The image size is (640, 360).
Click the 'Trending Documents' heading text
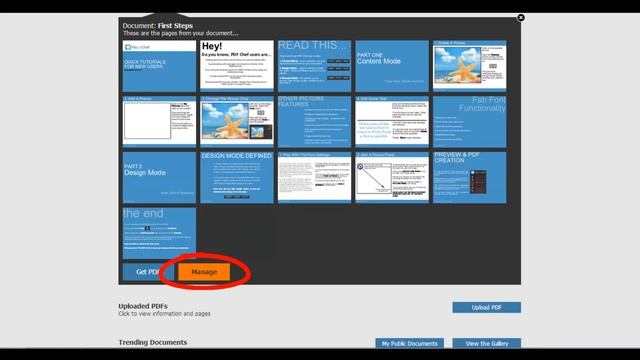pyautogui.click(x=153, y=342)
